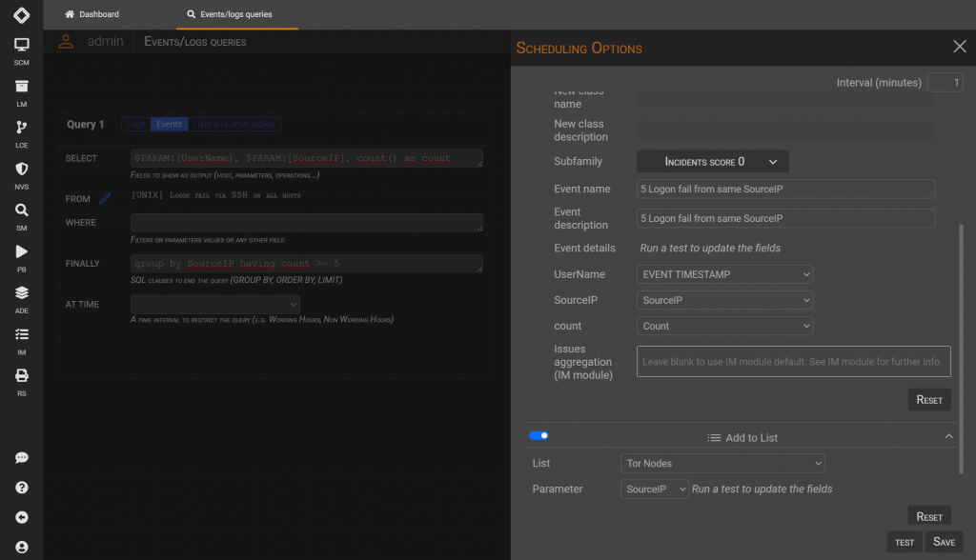Click the magnifier icon on the Events/logs queries tab
Viewport: 976px width, 560px height.
coord(191,14)
